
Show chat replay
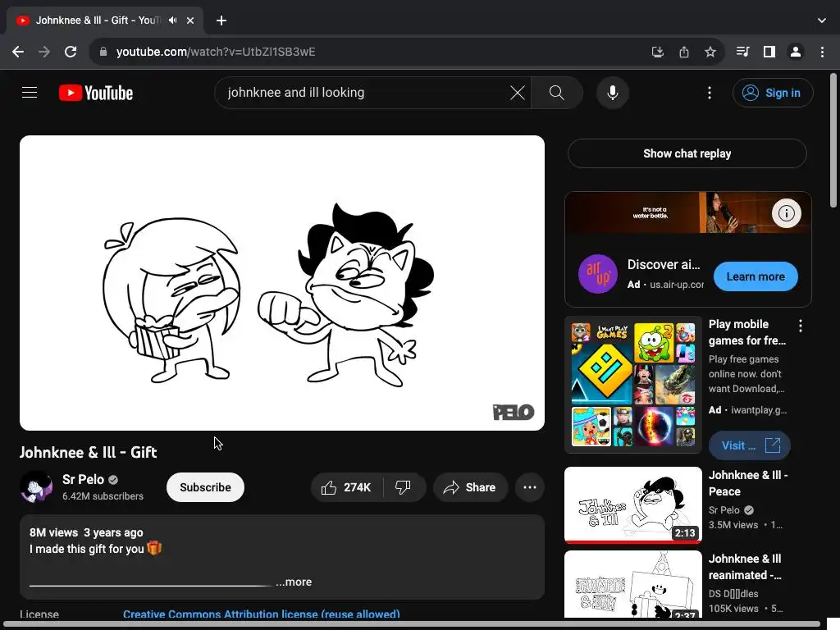pyautogui.click(x=687, y=153)
